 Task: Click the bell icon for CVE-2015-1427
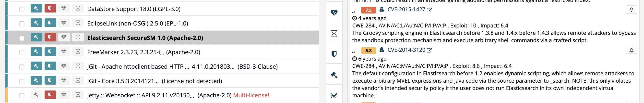pyautogui.click(x=631, y=10)
